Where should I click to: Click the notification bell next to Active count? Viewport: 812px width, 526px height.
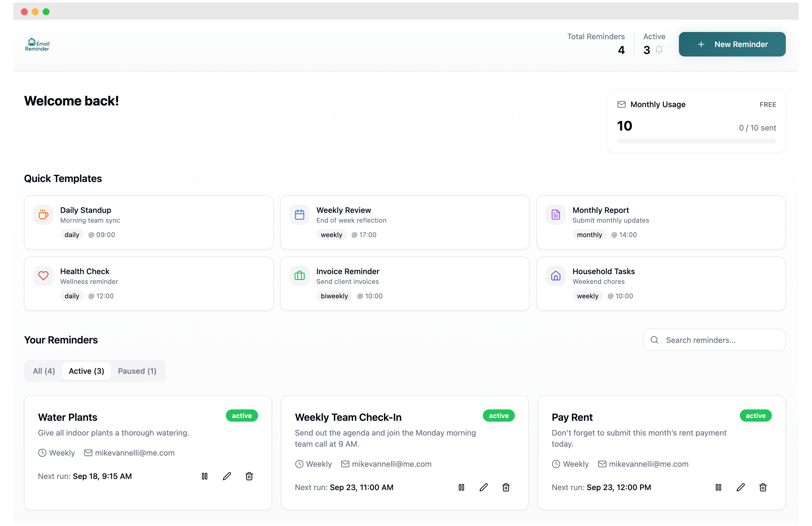tap(659, 50)
